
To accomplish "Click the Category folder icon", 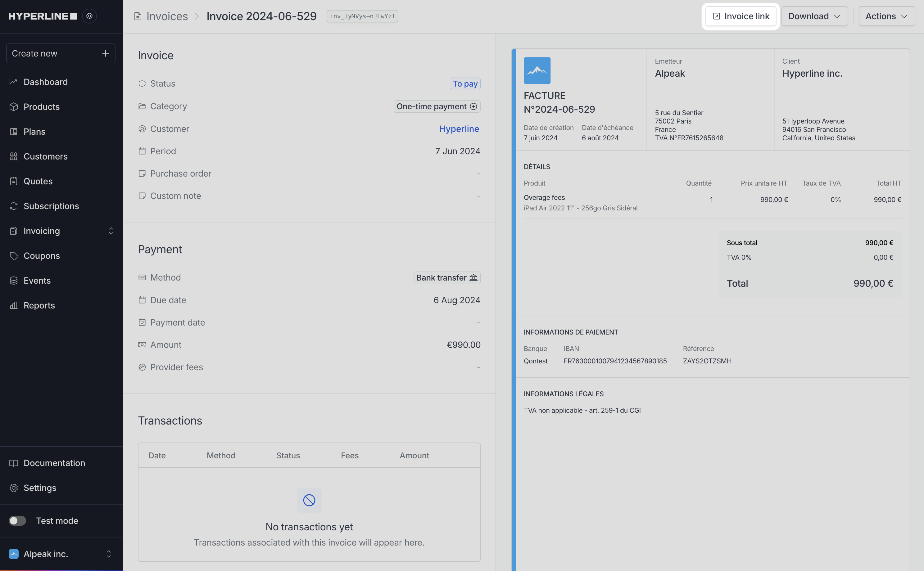I will click(142, 106).
